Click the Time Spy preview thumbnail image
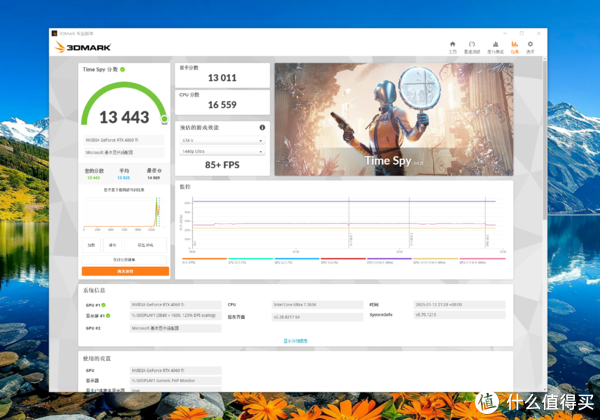The width and height of the screenshot is (600, 420). point(393,117)
